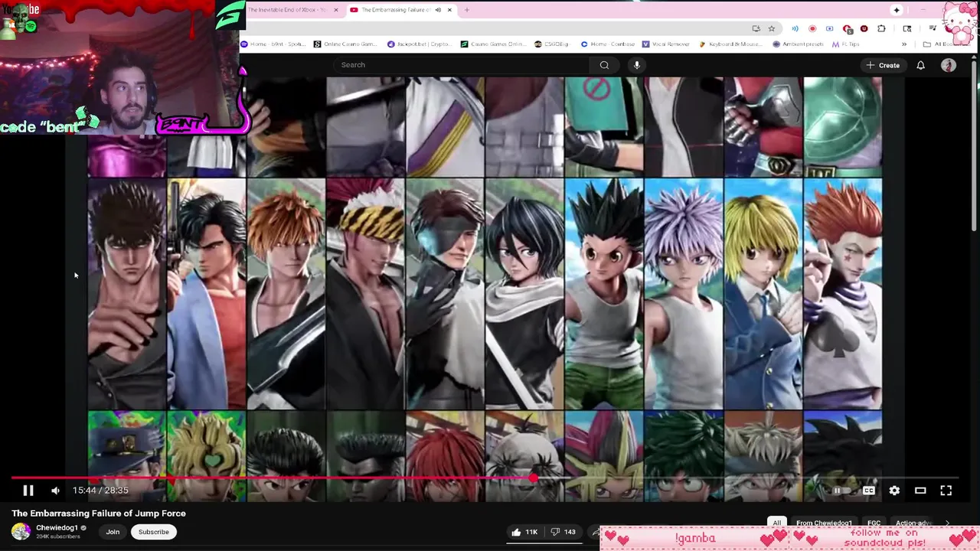Expand hidden bookmarks chevron
The height and width of the screenshot is (551, 980).
pyautogui.click(x=904, y=44)
